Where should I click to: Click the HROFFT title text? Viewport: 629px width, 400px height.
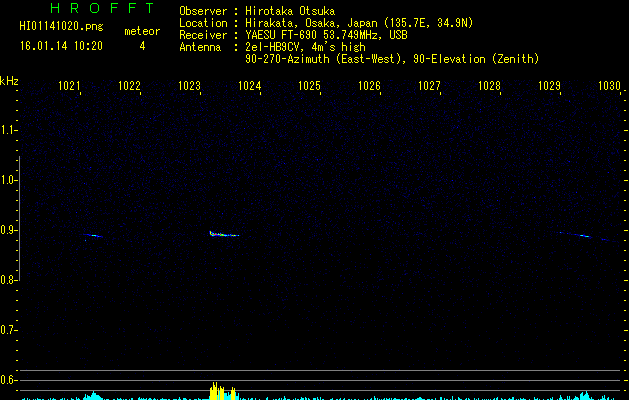(103, 8)
